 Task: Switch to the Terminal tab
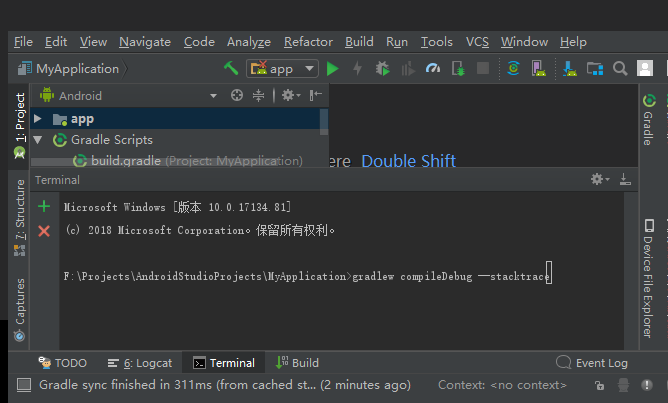224,363
